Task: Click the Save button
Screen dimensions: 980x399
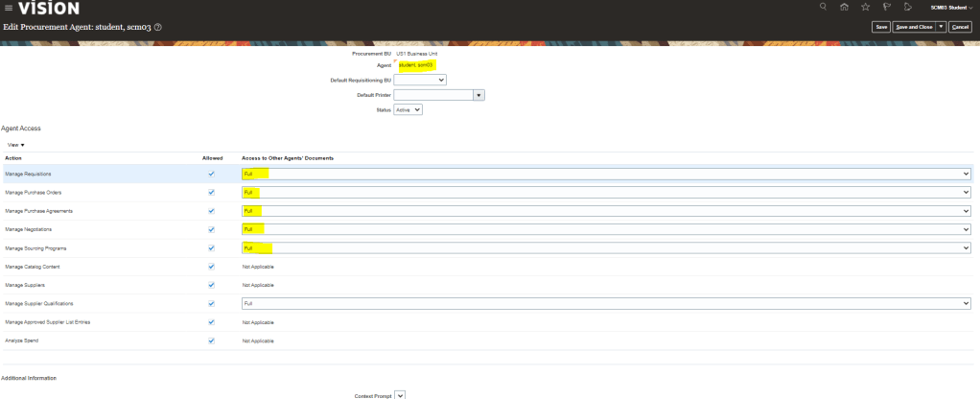Action: pyautogui.click(x=879, y=27)
